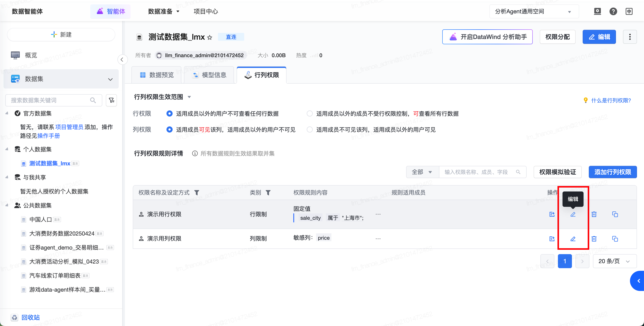Click the 权限模拟验证 button
The width and height of the screenshot is (644, 326).
coord(557,172)
